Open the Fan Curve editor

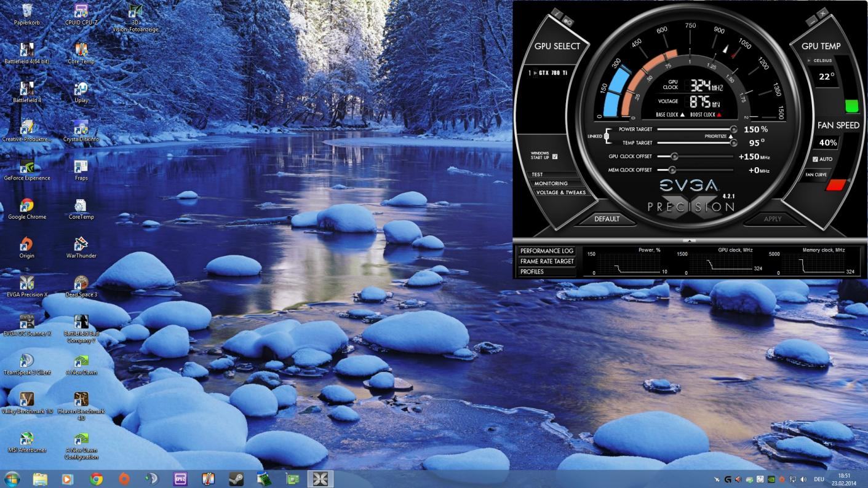tap(816, 175)
